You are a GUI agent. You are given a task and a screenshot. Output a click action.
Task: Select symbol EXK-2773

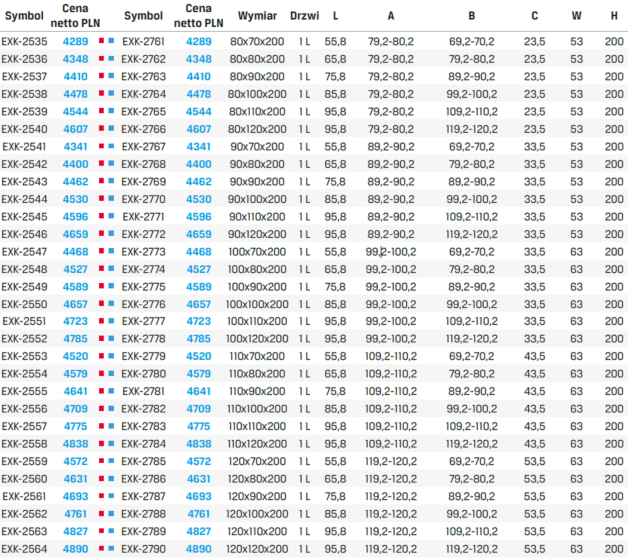tap(143, 252)
